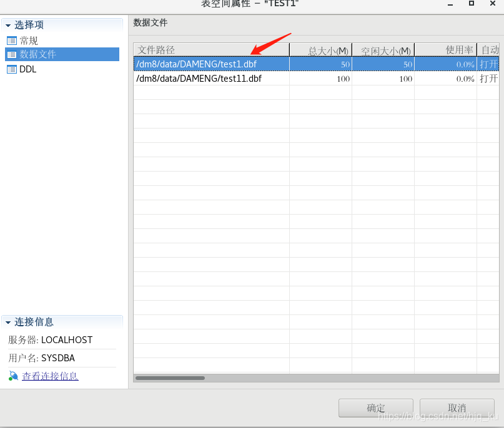Click free size 50 of test1.dbf
This screenshot has height=428, width=504.
408,64
